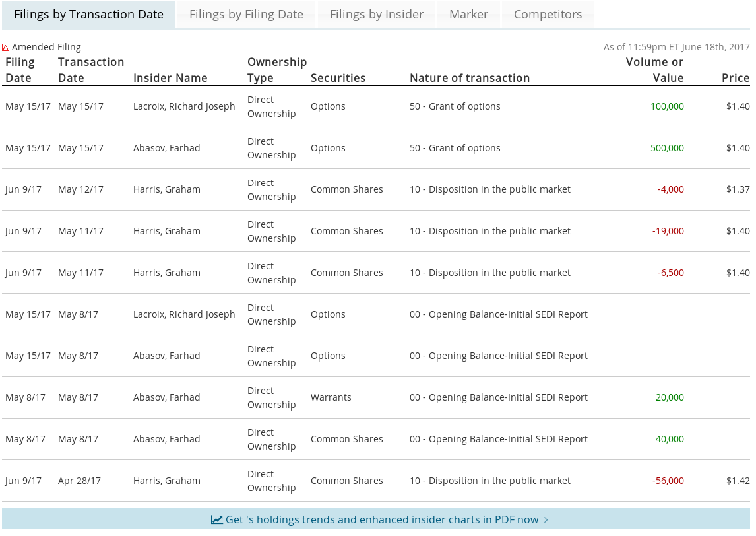
Task: Select Lacroix, Richard Joseph in first row
Action: coord(184,106)
